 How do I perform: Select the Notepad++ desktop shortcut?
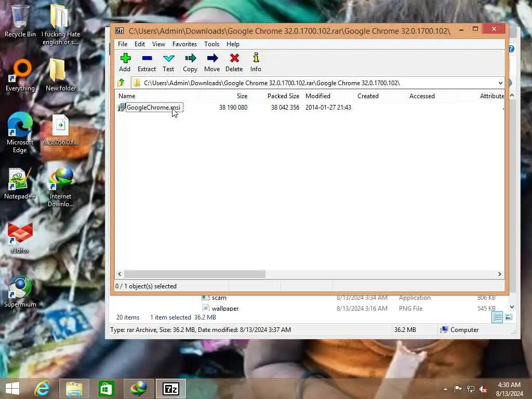click(x=20, y=183)
